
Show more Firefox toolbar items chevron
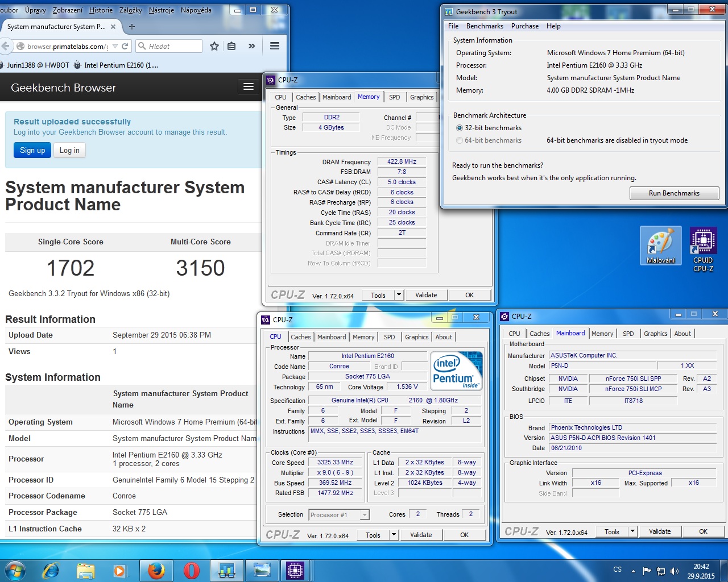[251, 46]
